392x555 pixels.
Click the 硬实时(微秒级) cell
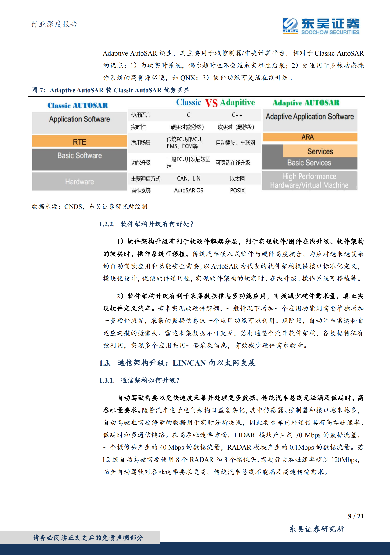pyautogui.click(x=187, y=127)
